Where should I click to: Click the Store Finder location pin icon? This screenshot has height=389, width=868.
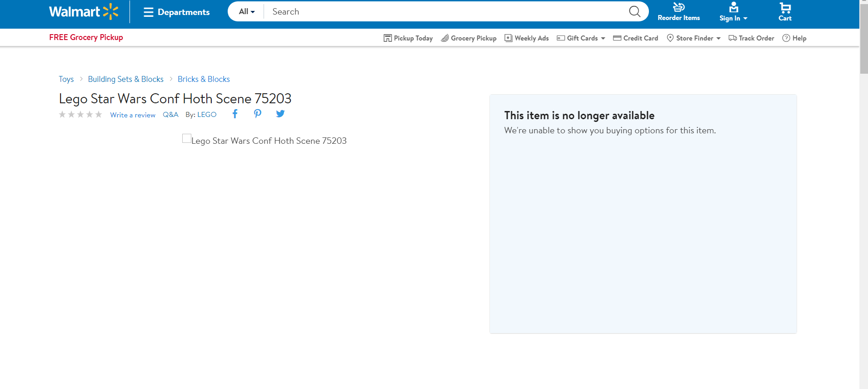[670, 38]
